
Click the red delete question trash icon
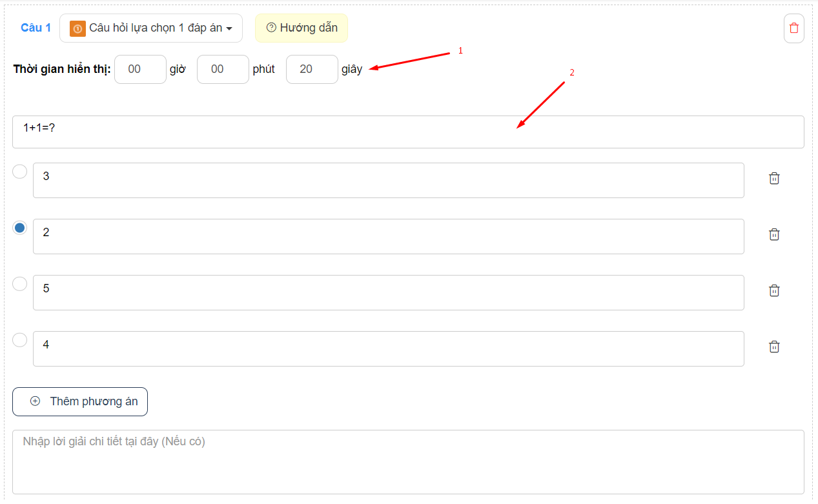tap(793, 28)
